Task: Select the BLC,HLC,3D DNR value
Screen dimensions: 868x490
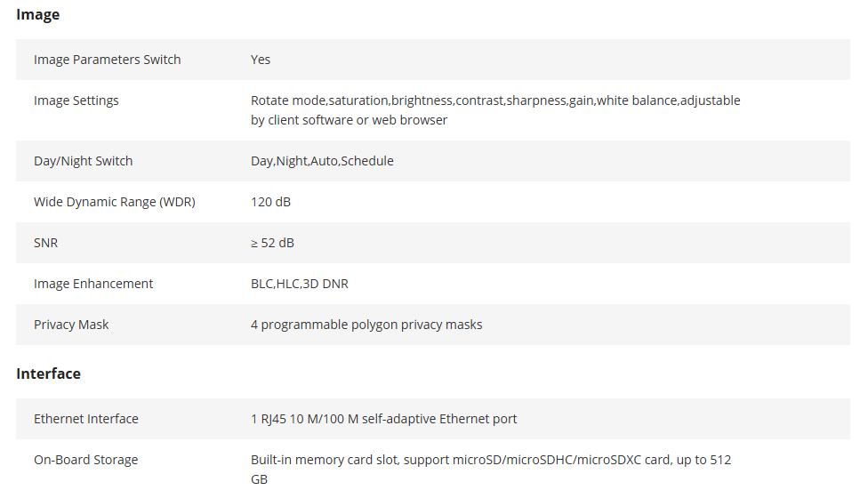Action: [x=300, y=284]
